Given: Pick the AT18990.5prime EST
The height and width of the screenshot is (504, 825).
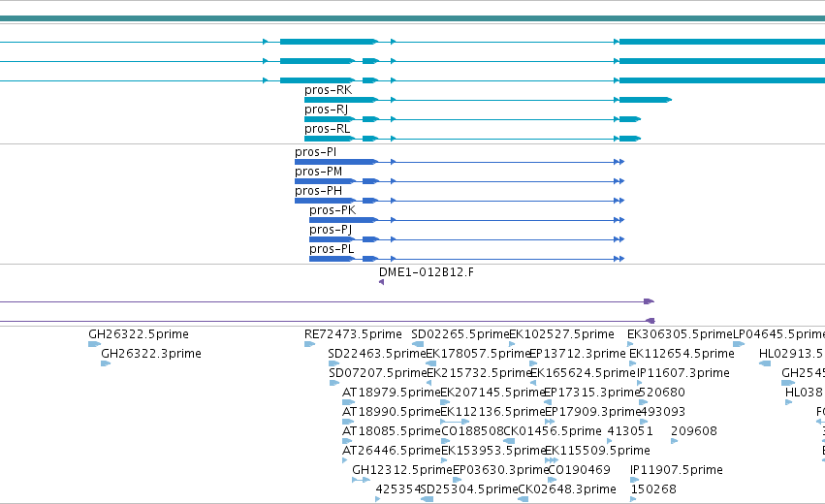Looking at the screenshot, I should tap(391, 413).
